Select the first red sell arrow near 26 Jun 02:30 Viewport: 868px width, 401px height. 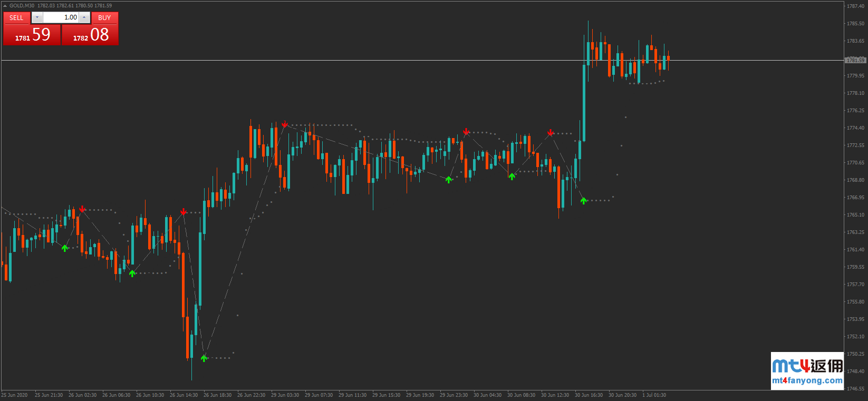82,209
